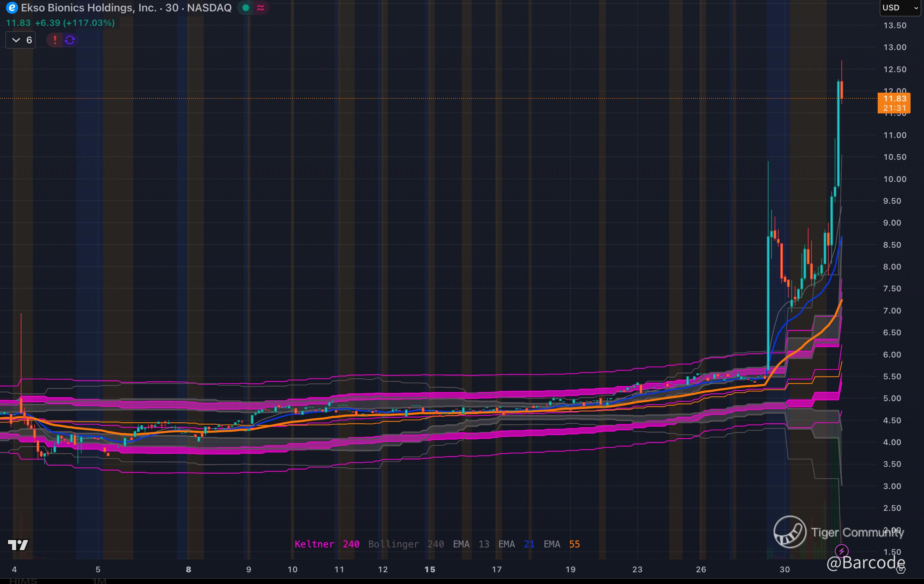Click the Ekso Bionics Holdings symbol title

tap(89, 8)
